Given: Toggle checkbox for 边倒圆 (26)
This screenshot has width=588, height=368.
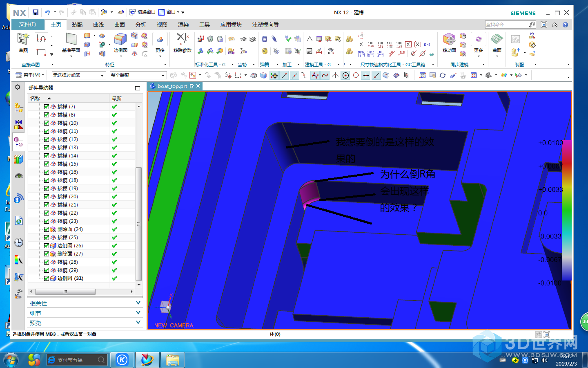Looking at the screenshot, I should point(47,246).
